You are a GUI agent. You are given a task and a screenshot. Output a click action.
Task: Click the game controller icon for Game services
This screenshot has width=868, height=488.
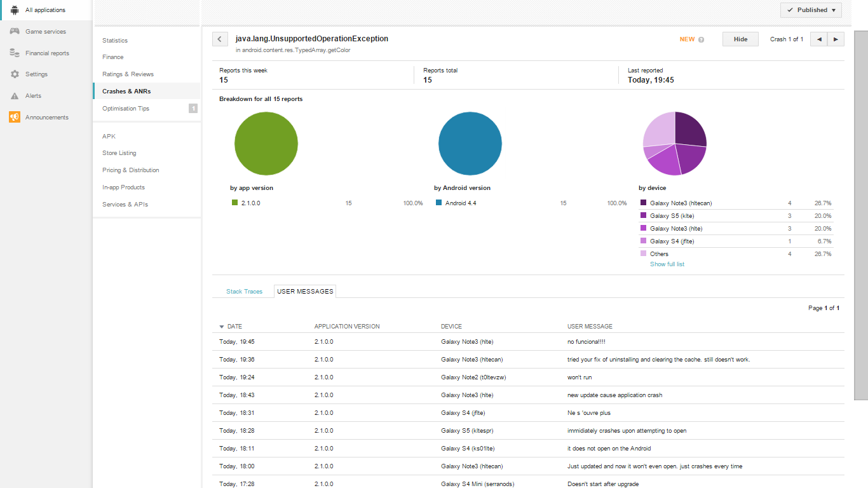(x=14, y=31)
